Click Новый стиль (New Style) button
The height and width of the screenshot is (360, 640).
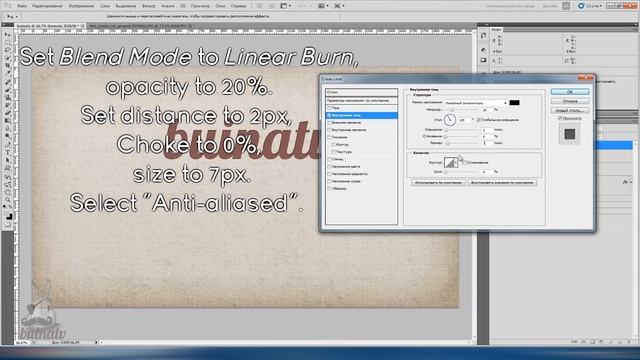[570, 111]
